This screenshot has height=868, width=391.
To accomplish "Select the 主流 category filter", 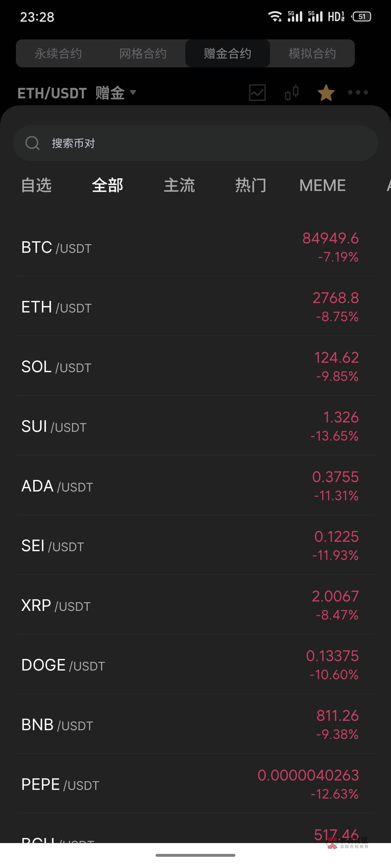I will coord(179,186).
